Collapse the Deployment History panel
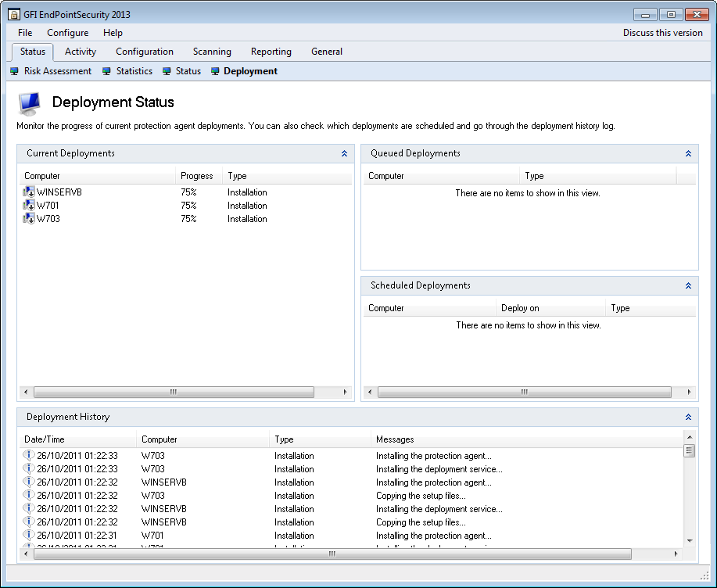Viewport: 717px width, 588px height. 688,418
